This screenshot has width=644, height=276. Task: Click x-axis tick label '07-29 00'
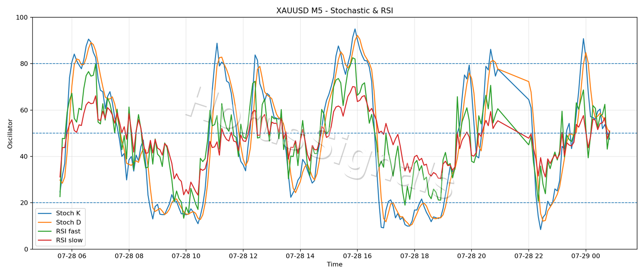(585, 256)
